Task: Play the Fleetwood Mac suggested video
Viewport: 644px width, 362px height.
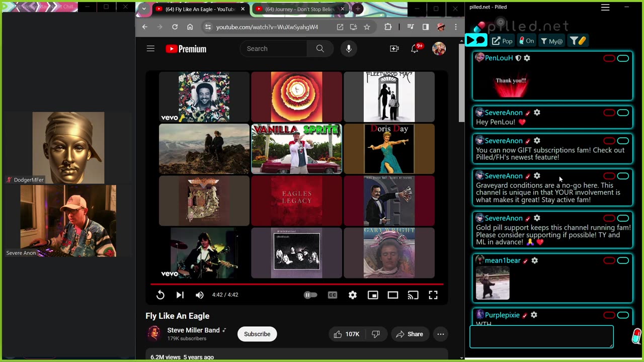Action: pos(389,97)
